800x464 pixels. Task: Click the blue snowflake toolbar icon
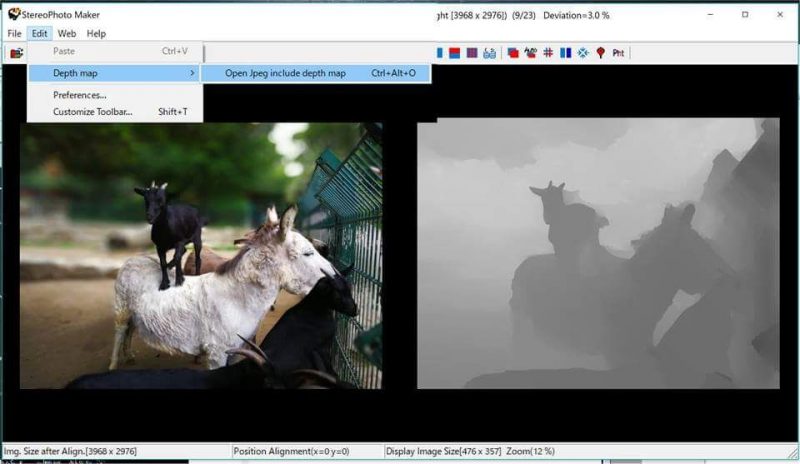[582, 53]
